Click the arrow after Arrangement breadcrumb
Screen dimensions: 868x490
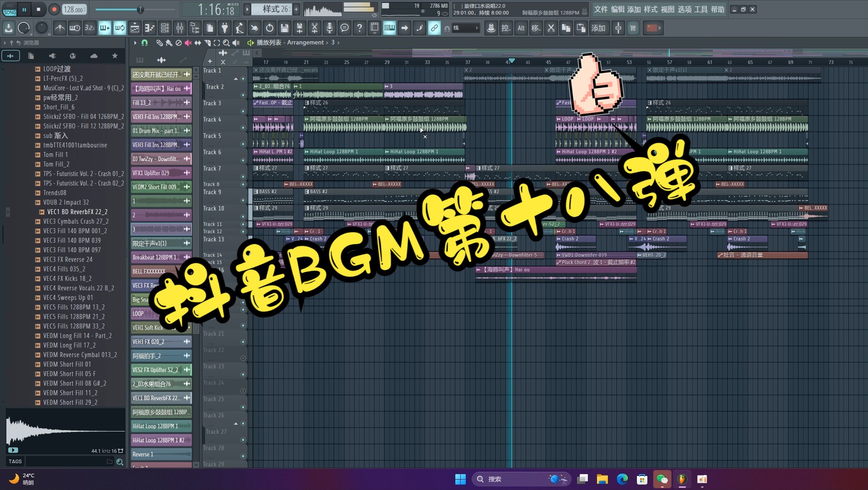[327, 43]
